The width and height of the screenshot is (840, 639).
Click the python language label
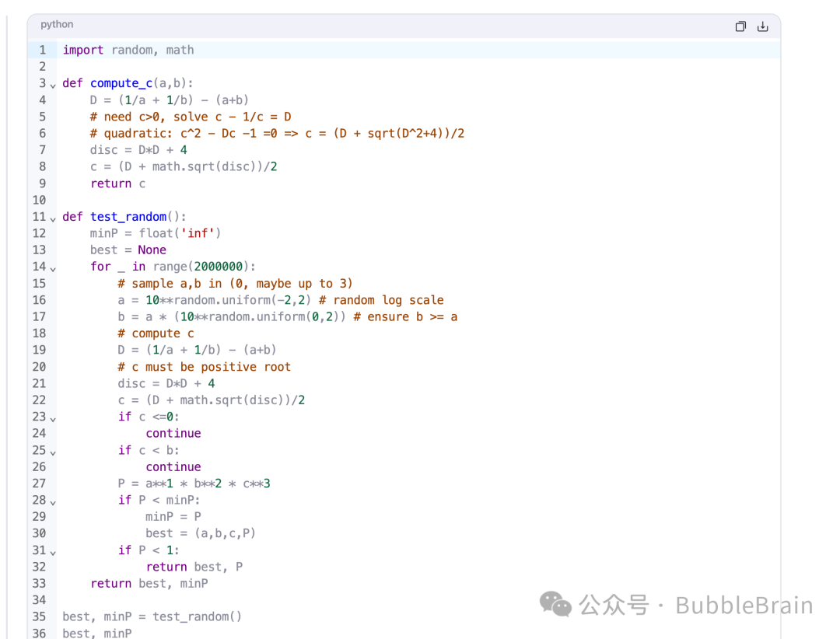pos(57,25)
